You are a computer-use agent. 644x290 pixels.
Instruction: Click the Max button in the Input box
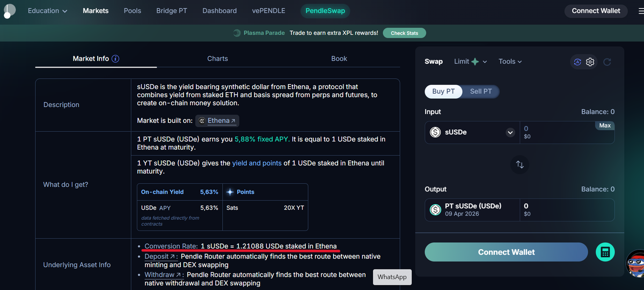[605, 125]
